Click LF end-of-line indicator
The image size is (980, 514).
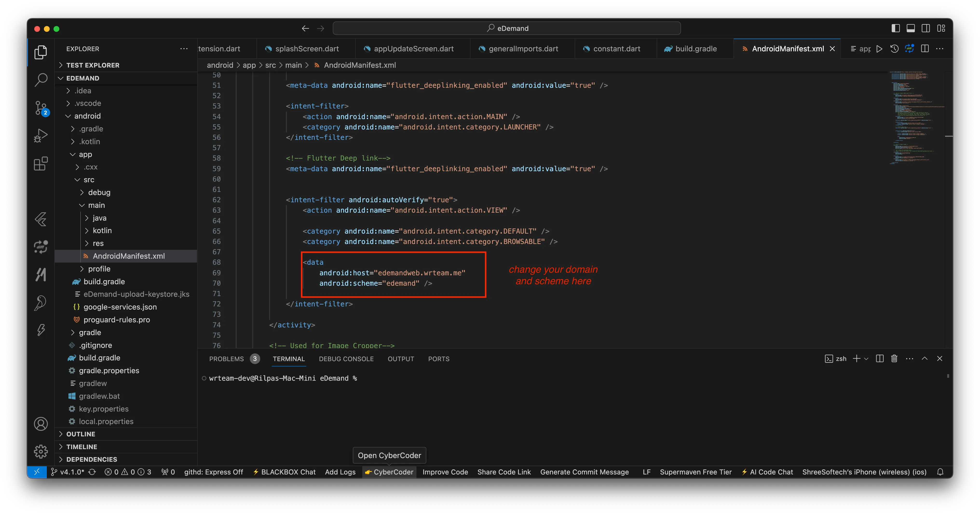pyautogui.click(x=646, y=472)
